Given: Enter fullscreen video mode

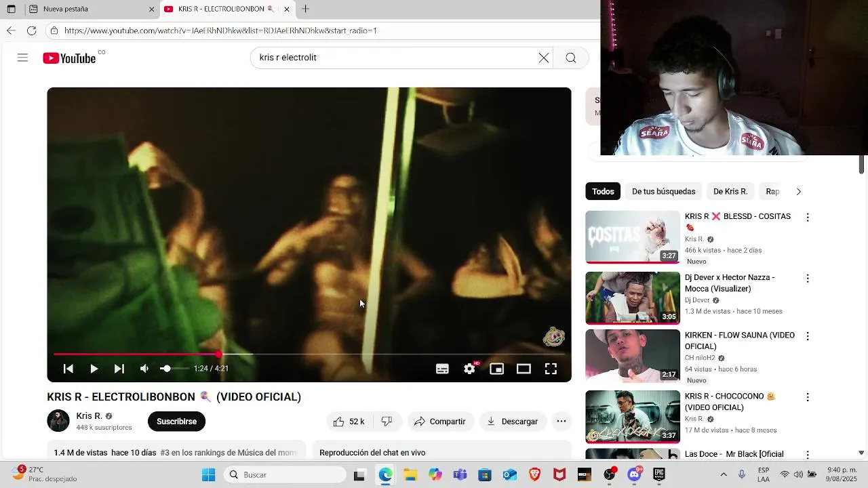Looking at the screenshot, I should pos(551,369).
